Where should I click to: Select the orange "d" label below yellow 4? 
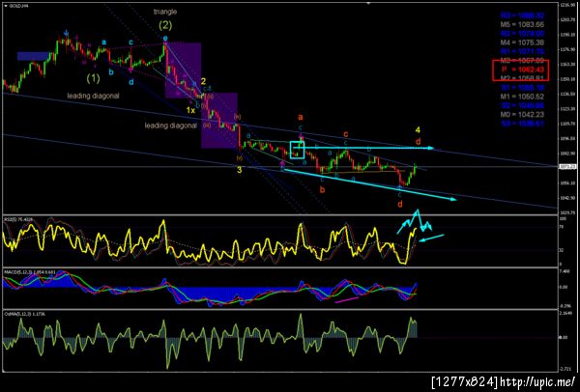point(418,141)
